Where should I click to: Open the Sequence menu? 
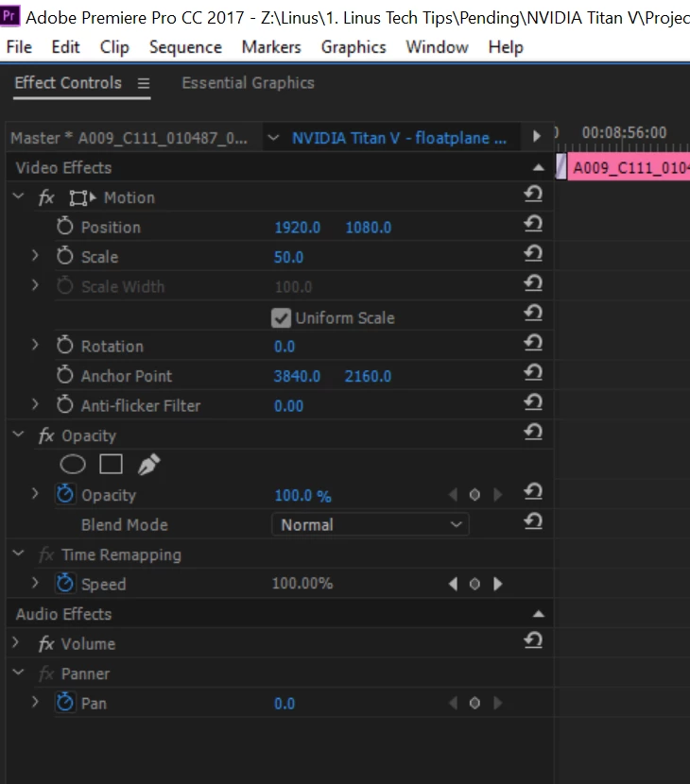[x=185, y=47]
